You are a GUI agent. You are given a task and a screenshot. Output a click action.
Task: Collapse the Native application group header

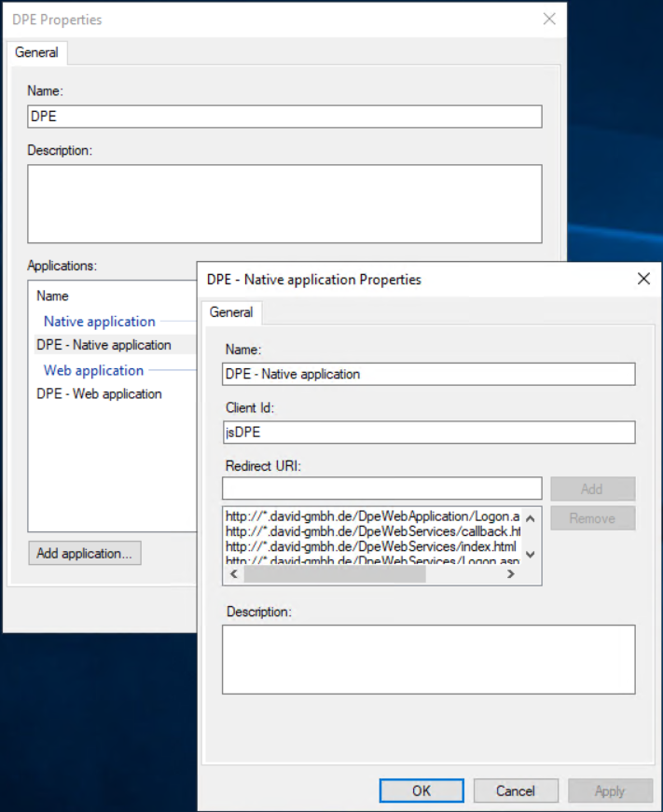click(100, 322)
